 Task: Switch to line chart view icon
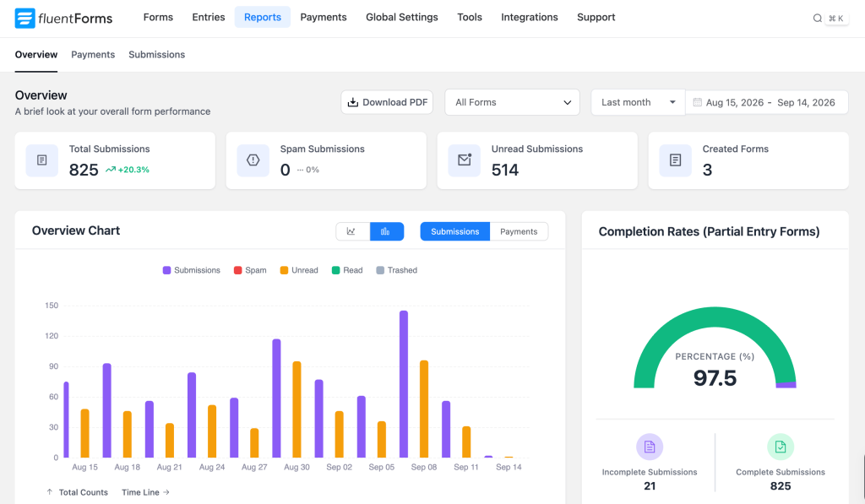(x=352, y=231)
